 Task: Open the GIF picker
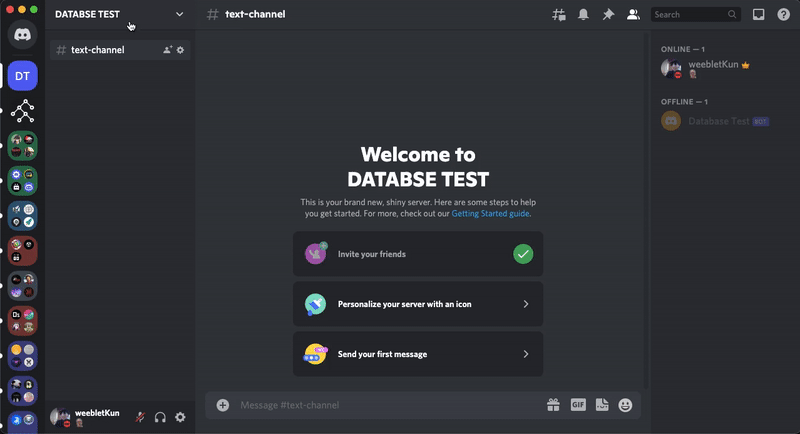coord(578,405)
